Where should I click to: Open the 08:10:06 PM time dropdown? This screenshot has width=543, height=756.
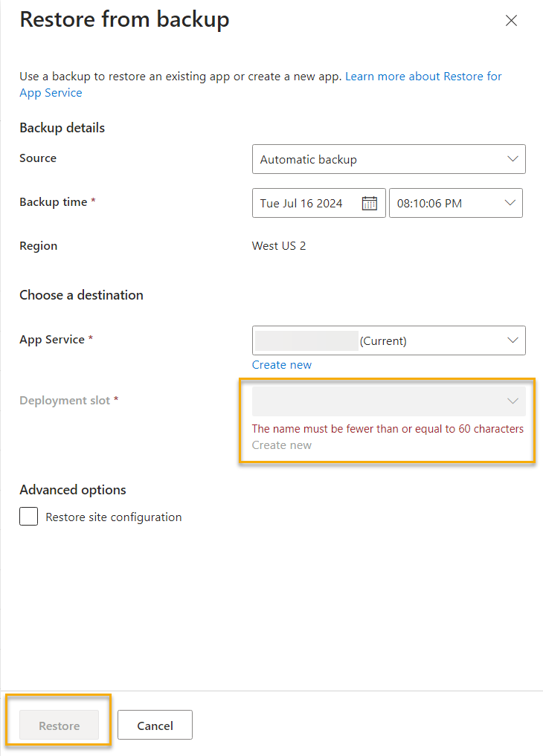click(x=456, y=203)
